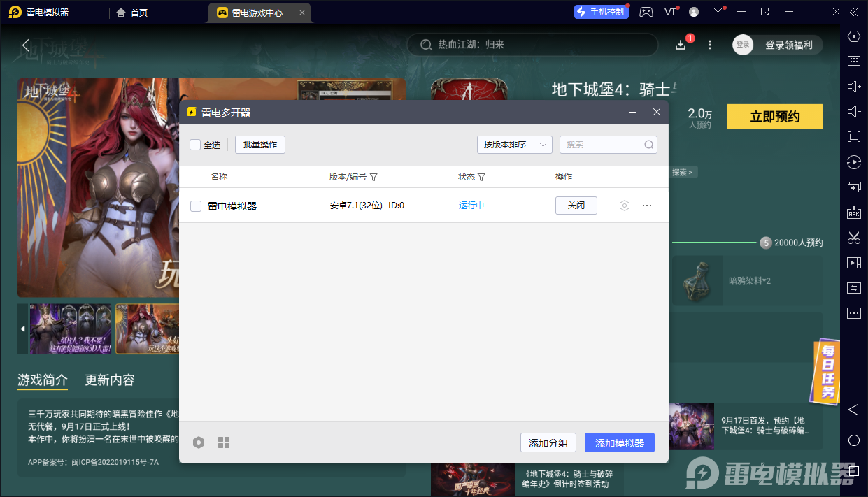Open the keyboard mapping tool in sidebar
The image size is (868, 497).
pos(853,61)
